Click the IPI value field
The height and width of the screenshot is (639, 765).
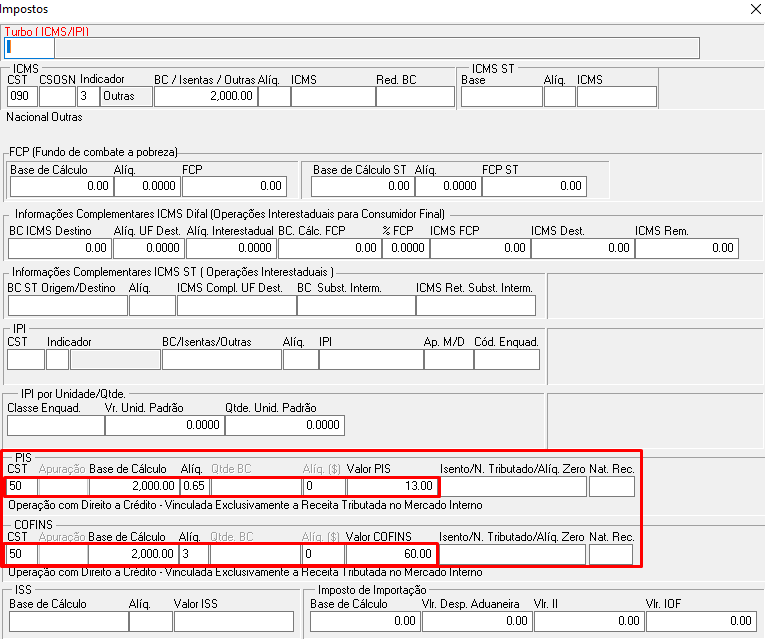click(371, 359)
